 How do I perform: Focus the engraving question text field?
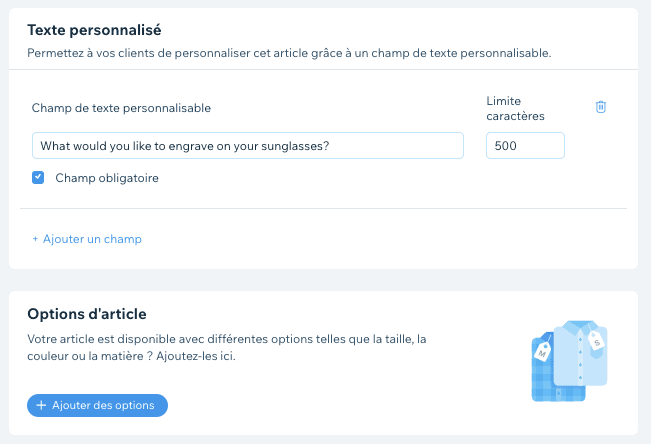coord(247,146)
